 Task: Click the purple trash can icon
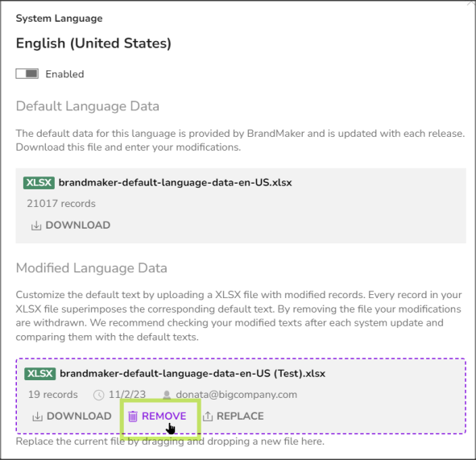pos(133,416)
